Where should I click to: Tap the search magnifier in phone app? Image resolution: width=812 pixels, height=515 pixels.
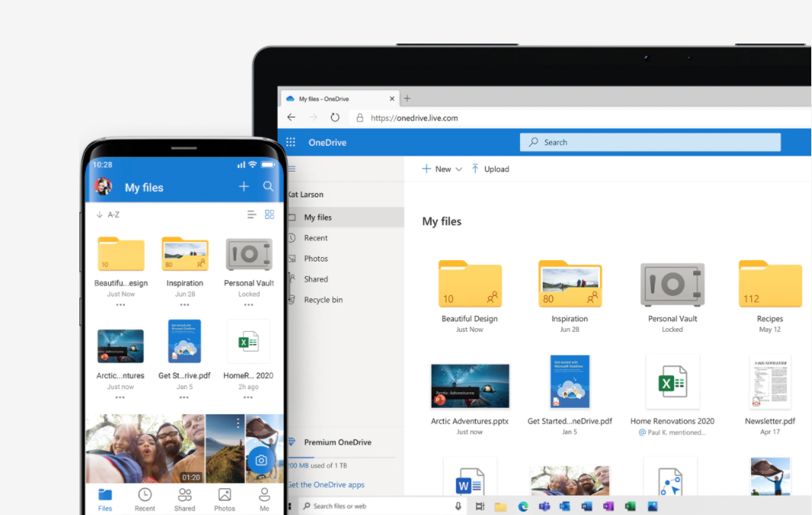(x=268, y=186)
